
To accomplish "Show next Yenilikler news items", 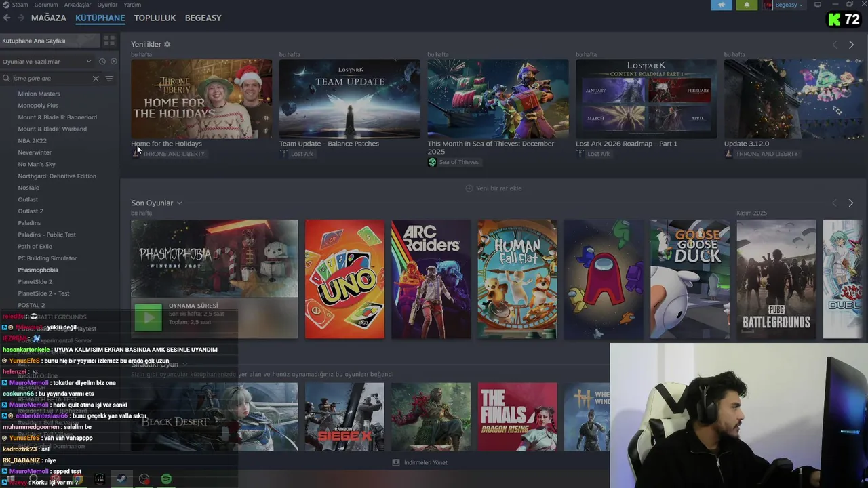I will point(851,45).
